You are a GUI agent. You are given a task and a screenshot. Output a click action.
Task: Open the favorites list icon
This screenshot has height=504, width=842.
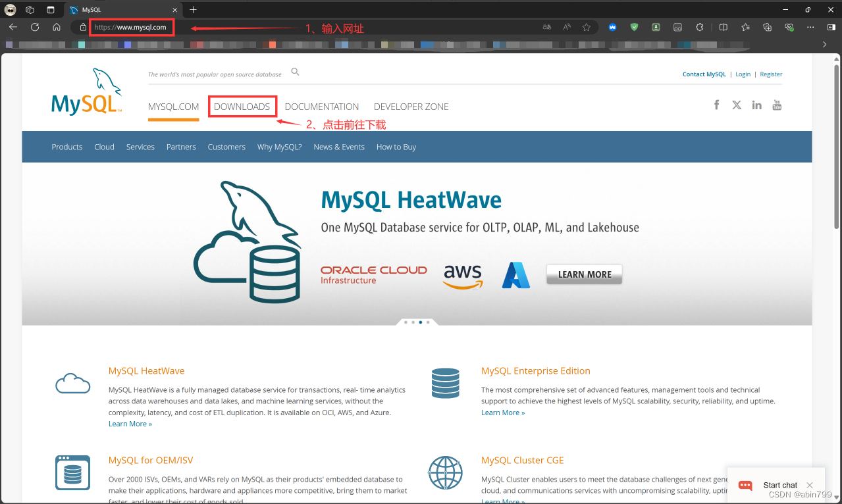(745, 27)
